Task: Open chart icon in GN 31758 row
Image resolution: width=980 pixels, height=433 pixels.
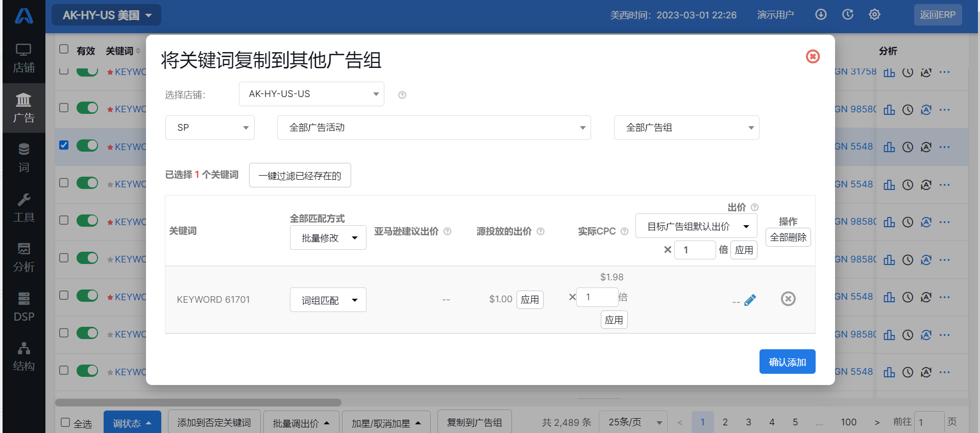Action: [x=889, y=73]
